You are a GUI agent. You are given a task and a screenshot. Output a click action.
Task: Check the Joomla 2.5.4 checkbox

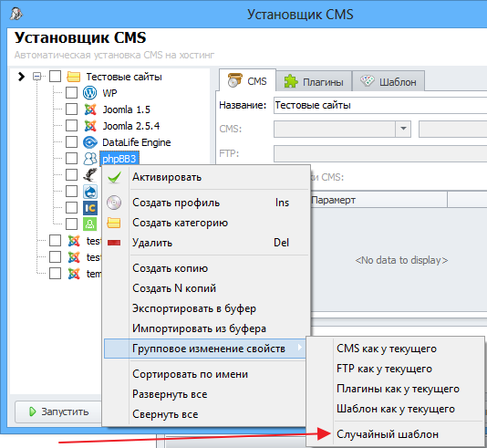click(71, 126)
